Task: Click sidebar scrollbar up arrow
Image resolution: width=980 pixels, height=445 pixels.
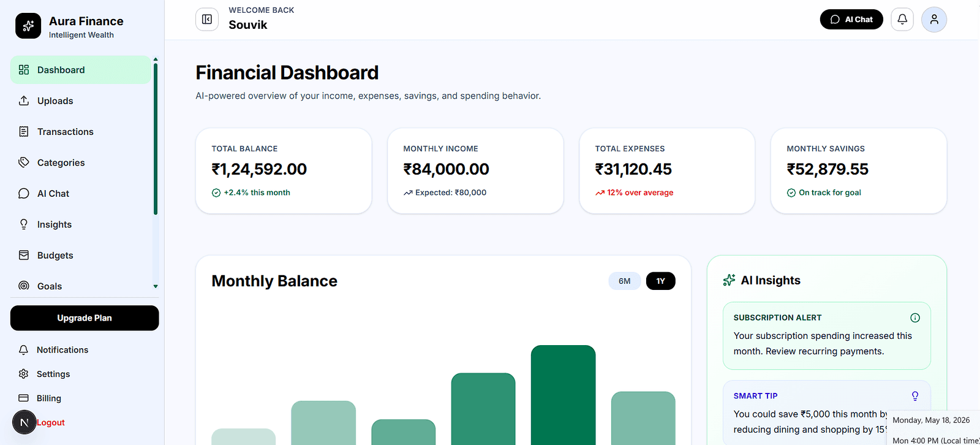Action: 156,59
